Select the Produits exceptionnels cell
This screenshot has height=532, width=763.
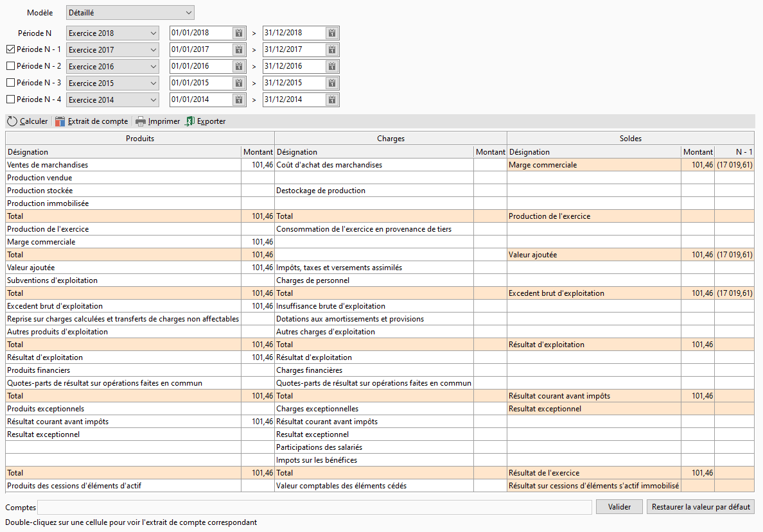point(123,409)
